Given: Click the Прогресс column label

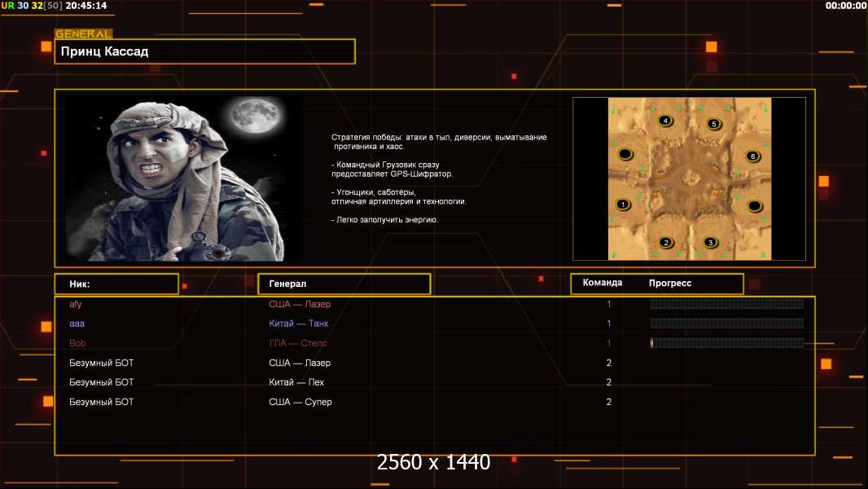Looking at the screenshot, I should (x=670, y=283).
